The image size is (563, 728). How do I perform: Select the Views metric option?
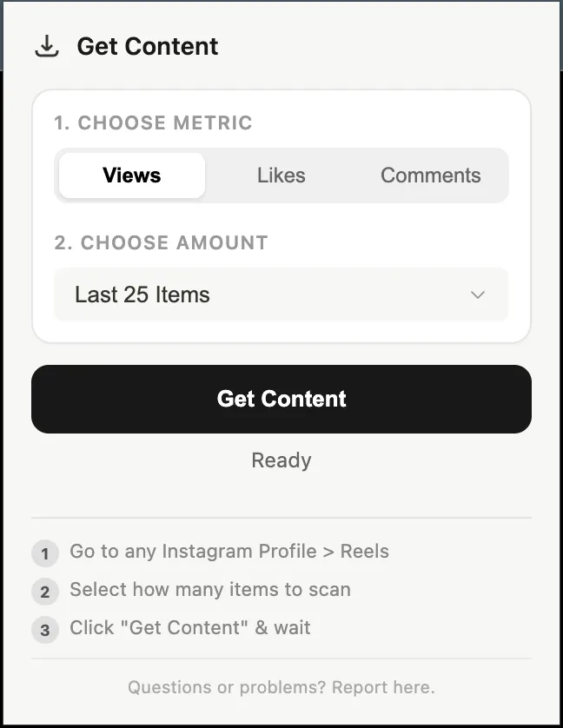132,175
